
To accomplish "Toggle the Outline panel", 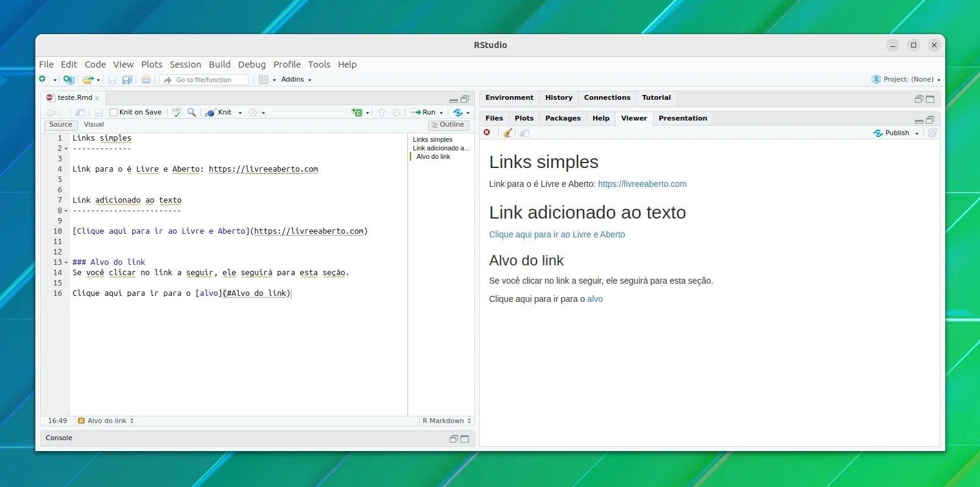I will pos(449,125).
